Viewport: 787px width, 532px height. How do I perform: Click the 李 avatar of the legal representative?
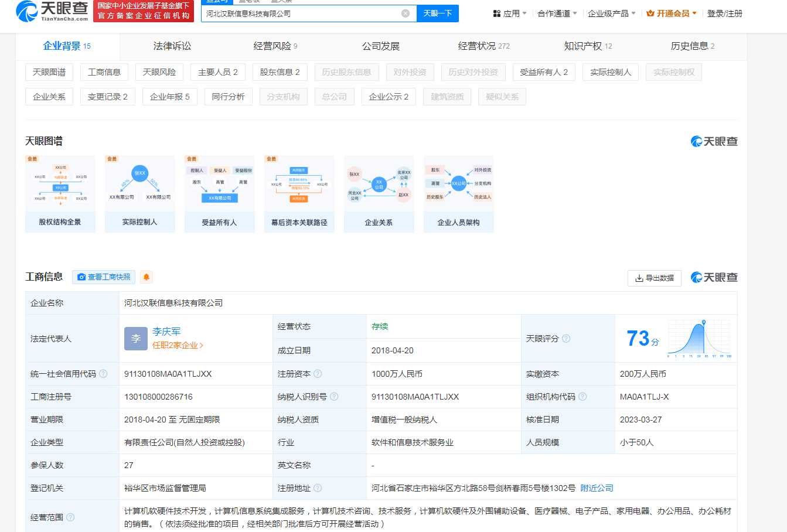(136, 339)
